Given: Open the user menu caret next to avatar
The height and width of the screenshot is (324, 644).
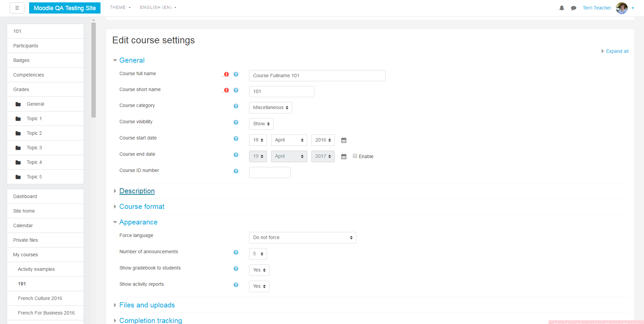Looking at the screenshot, I should point(633,8).
